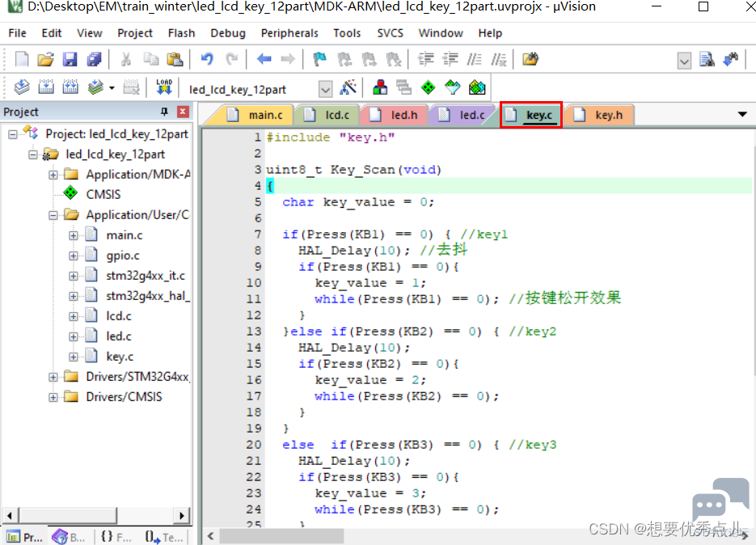The width and height of the screenshot is (756, 545).
Task: Click the comment selection icon
Action: 475,59
